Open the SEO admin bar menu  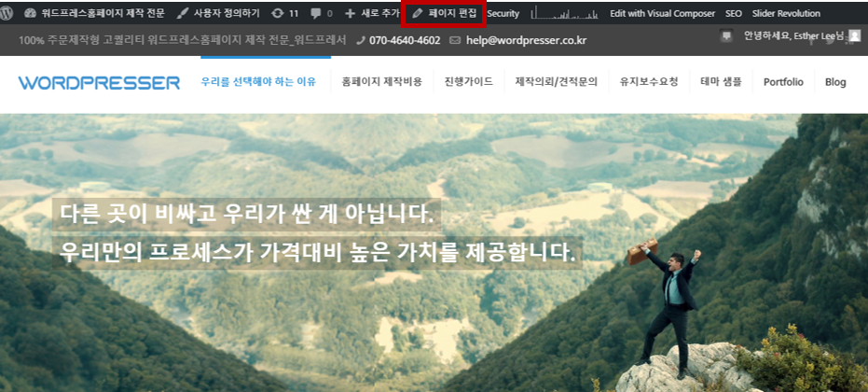click(734, 13)
